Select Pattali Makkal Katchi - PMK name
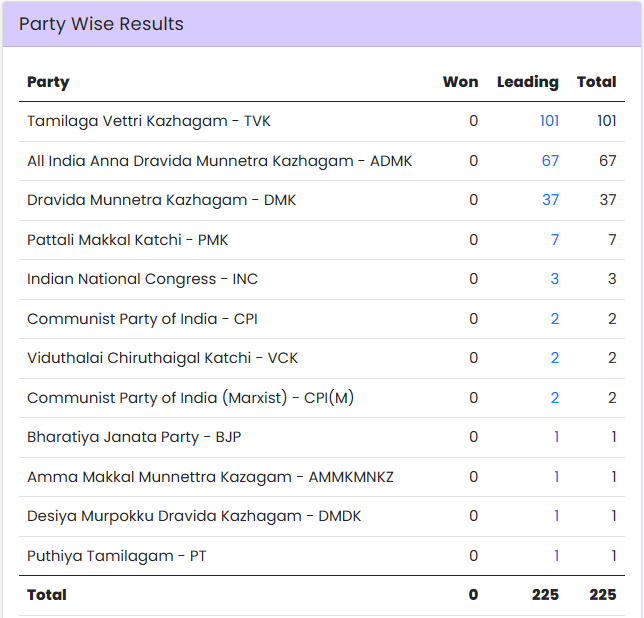The image size is (644, 618). click(x=127, y=239)
